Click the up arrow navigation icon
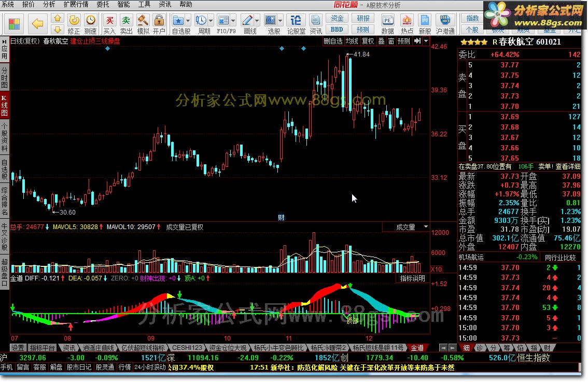Screen dimensions: 588x382 pyautogui.click(x=58, y=18)
